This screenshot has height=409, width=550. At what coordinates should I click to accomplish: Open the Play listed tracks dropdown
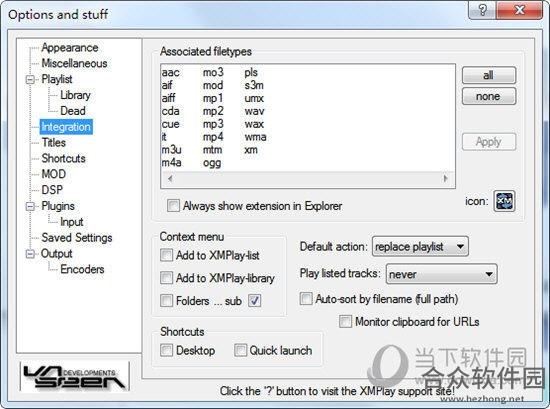(x=441, y=274)
